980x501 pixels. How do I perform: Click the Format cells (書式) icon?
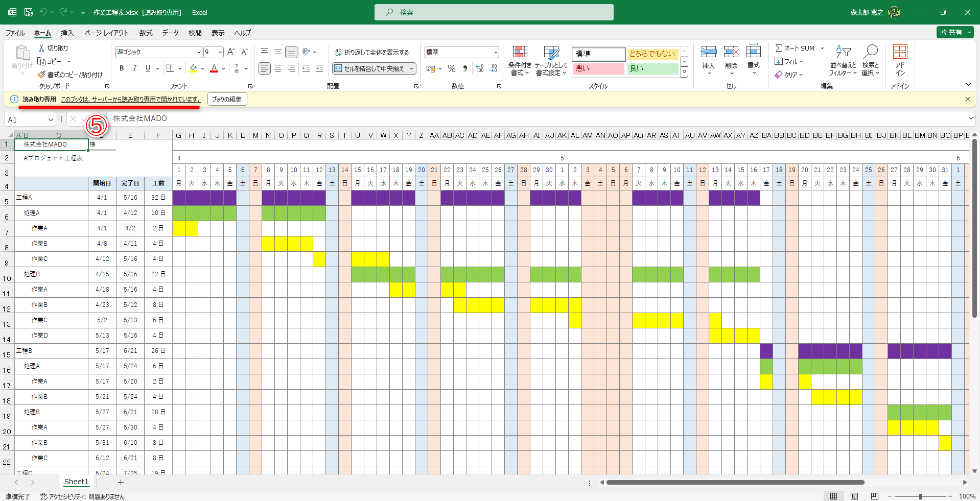(754, 52)
